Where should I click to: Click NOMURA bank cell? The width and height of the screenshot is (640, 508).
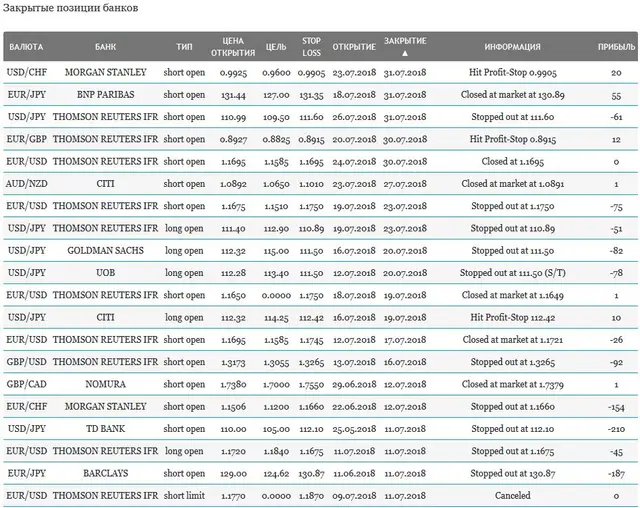pyautogui.click(x=105, y=384)
